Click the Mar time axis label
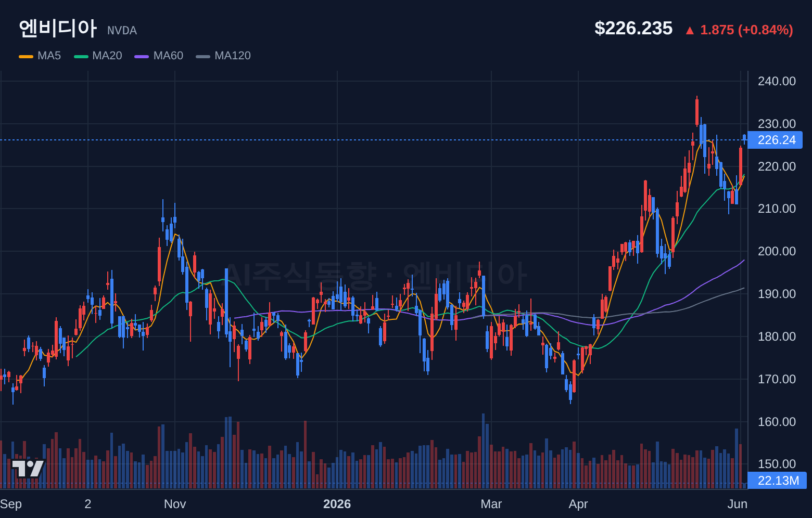Image resolution: width=812 pixels, height=518 pixels. click(x=491, y=504)
